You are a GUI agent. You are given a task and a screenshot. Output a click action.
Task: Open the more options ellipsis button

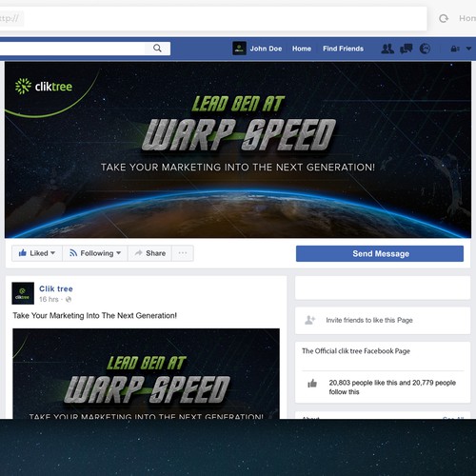183,253
